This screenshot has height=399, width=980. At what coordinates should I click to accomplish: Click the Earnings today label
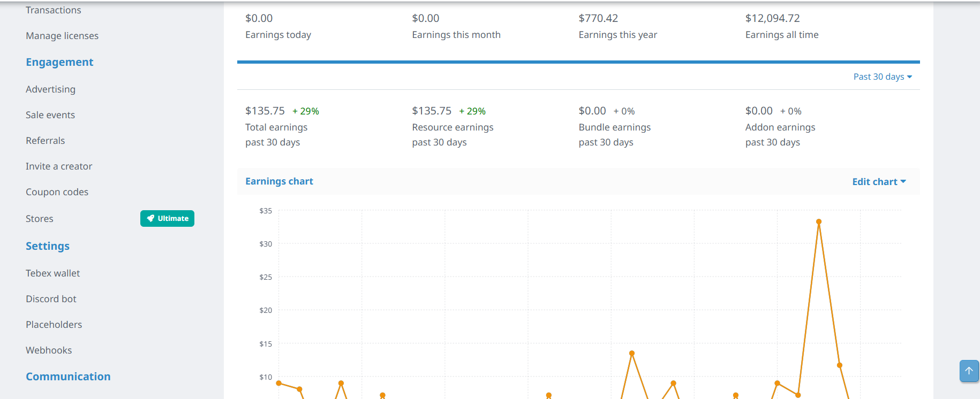(278, 35)
